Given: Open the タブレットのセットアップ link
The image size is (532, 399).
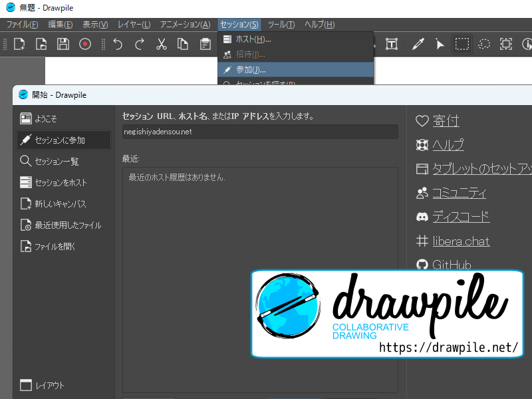Looking at the screenshot, I should point(482,169).
